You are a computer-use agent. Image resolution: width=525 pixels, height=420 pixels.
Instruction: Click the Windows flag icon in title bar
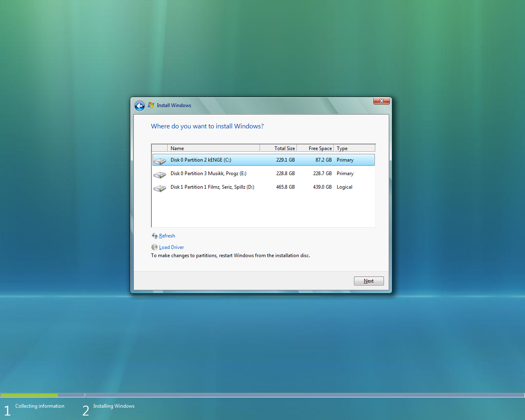(x=151, y=105)
